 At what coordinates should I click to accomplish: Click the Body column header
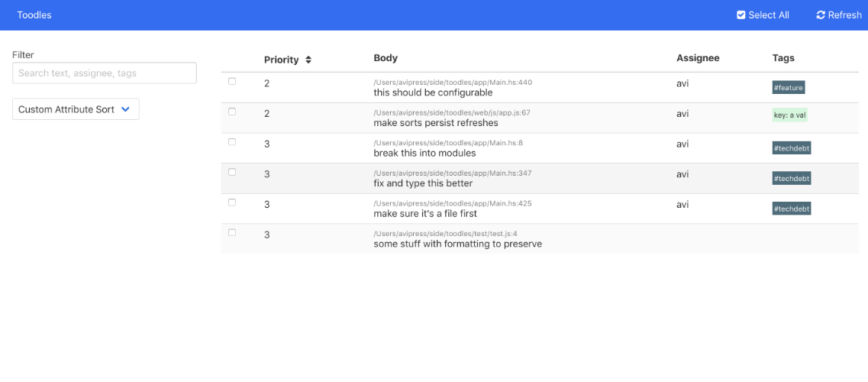[x=386, y=58]
